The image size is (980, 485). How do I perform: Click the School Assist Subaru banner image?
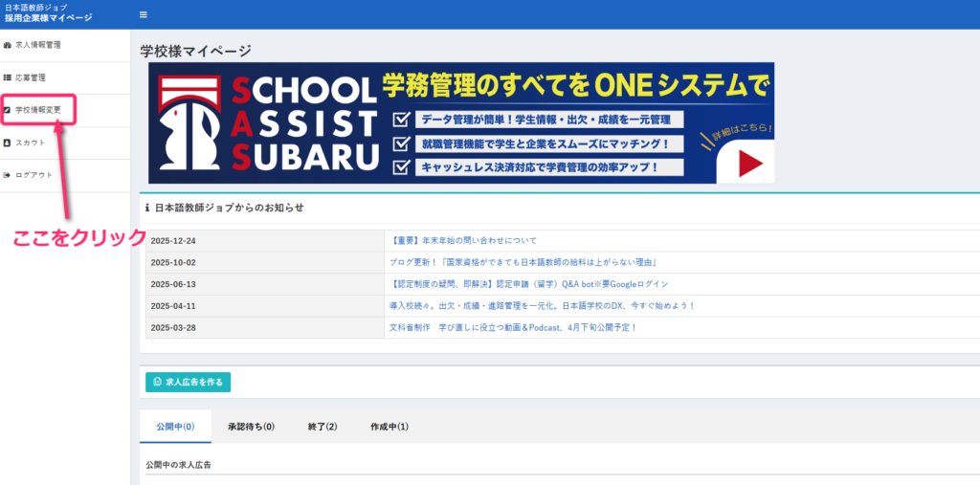pyautogui.click(x=461, y=122)
